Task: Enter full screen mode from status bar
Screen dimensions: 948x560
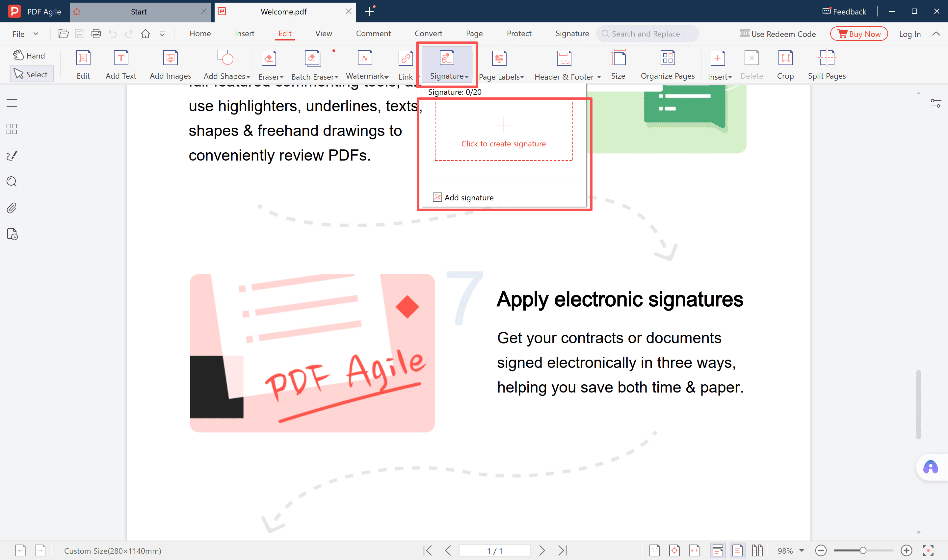Action: (x=928, y=551)
